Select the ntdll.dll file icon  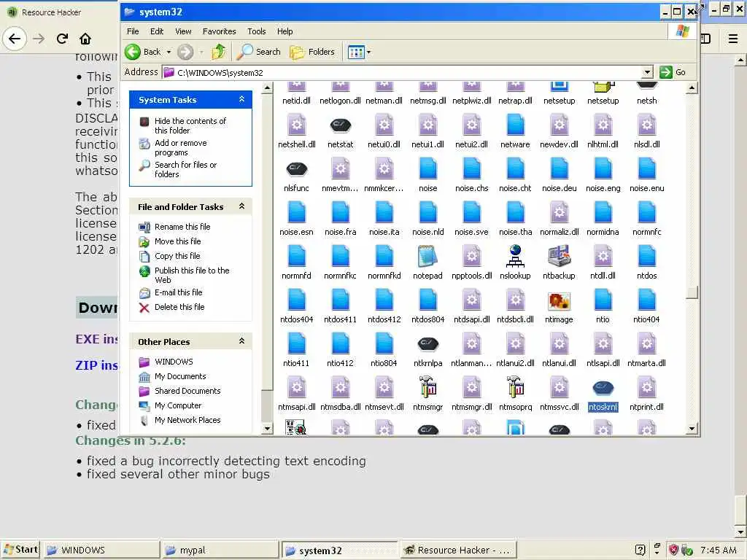[x=603, y=257]
